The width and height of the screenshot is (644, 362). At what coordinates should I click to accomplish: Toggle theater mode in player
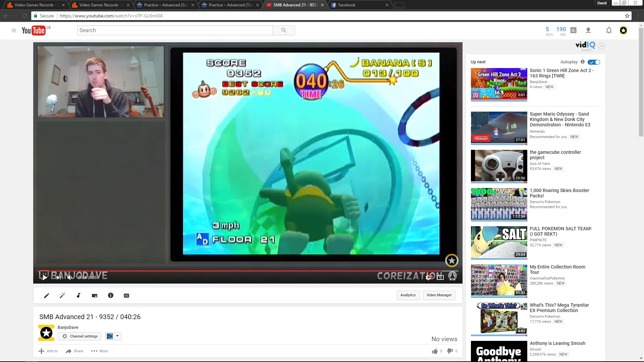(440, 277)
